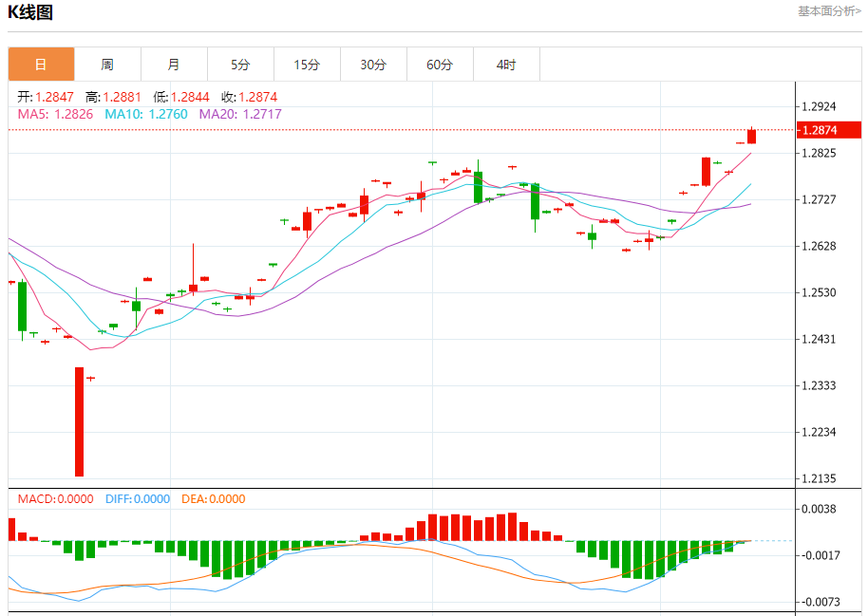Viewport: 868px width, 616px height.
Task: Click the 低:1.2844 low value
Action: pos(181,98)
